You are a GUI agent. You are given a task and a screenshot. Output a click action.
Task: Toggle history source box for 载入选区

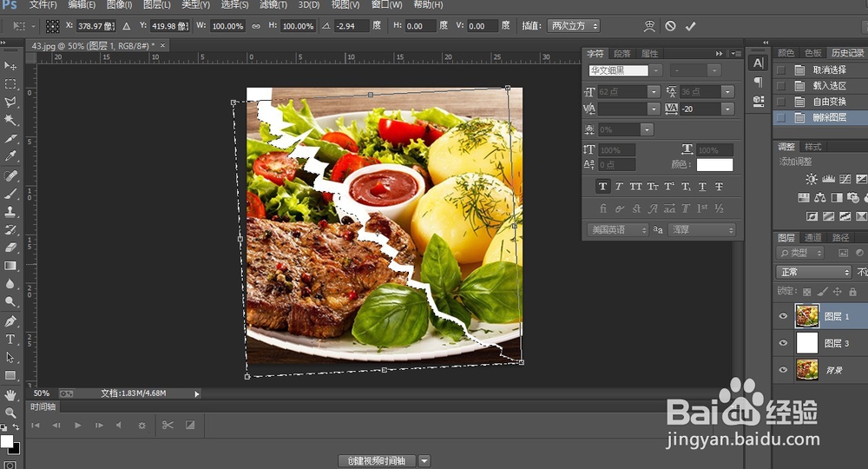click(781, 86)
